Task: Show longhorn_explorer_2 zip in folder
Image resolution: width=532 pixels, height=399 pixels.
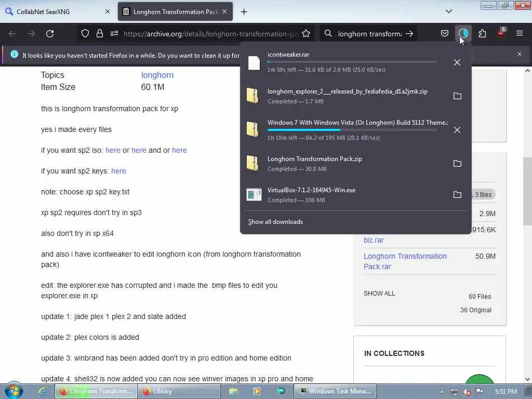Action: (x=457, y=96)
